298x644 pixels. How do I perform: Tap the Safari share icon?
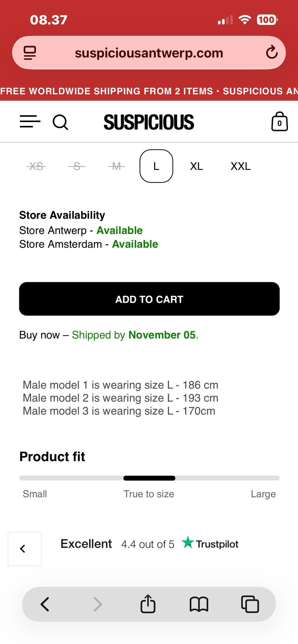click(148, 604)
